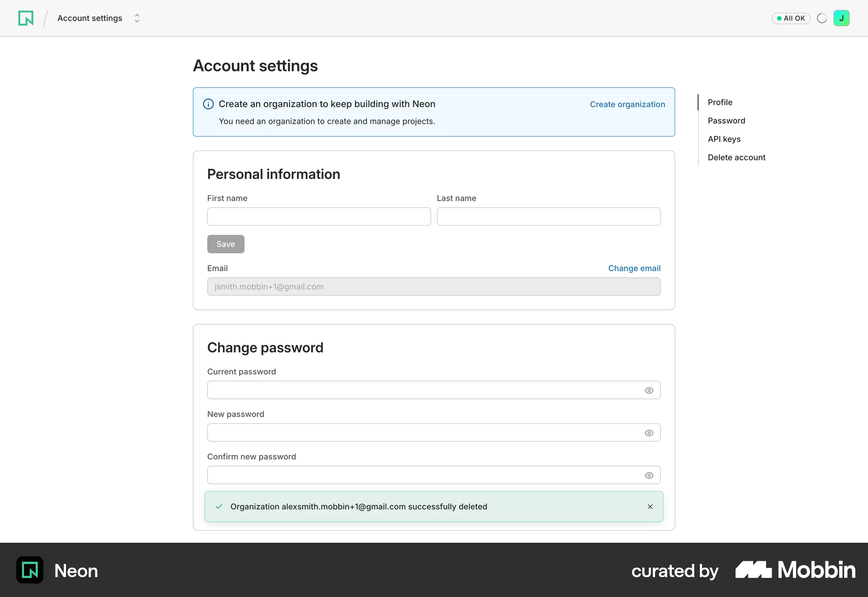Click the disabled email field
868x597 pixels.
[x=434, y=287]
